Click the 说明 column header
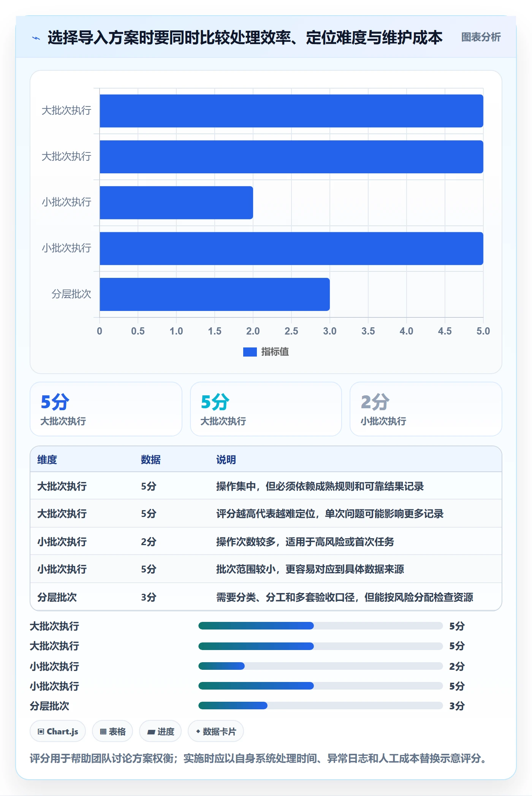This screenshot has height=796, width=532. click(226, 460)
